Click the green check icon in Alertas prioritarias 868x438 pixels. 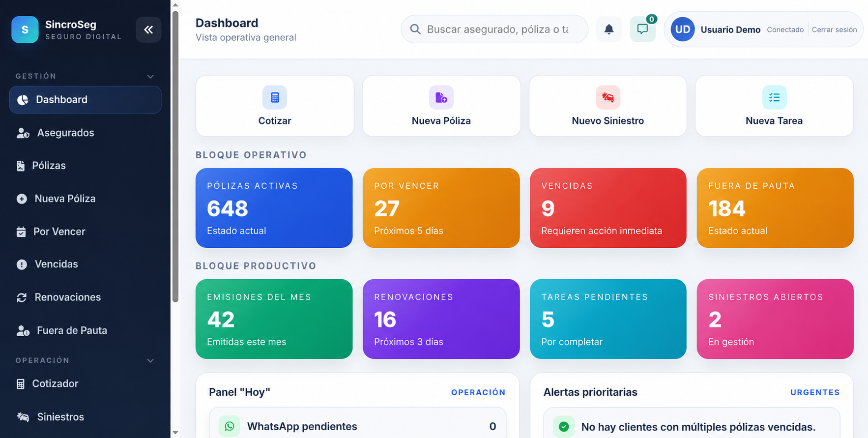click(x=564, y=427)
